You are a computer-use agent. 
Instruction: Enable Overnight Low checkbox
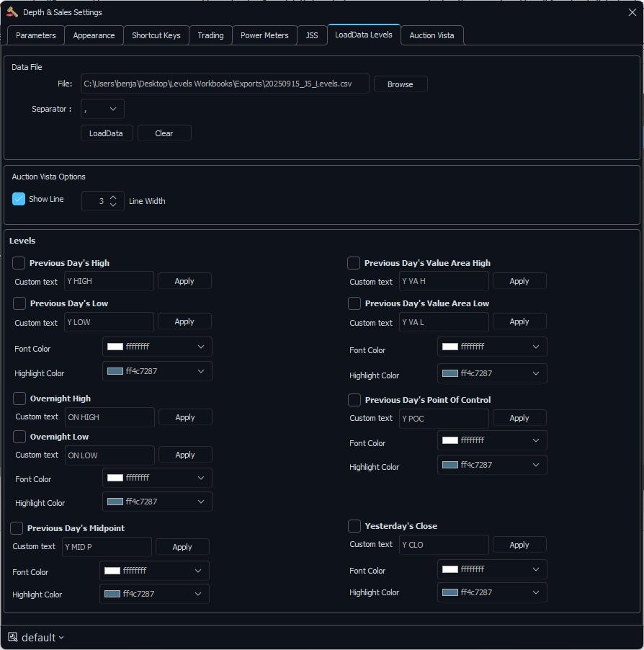point(19,437)
